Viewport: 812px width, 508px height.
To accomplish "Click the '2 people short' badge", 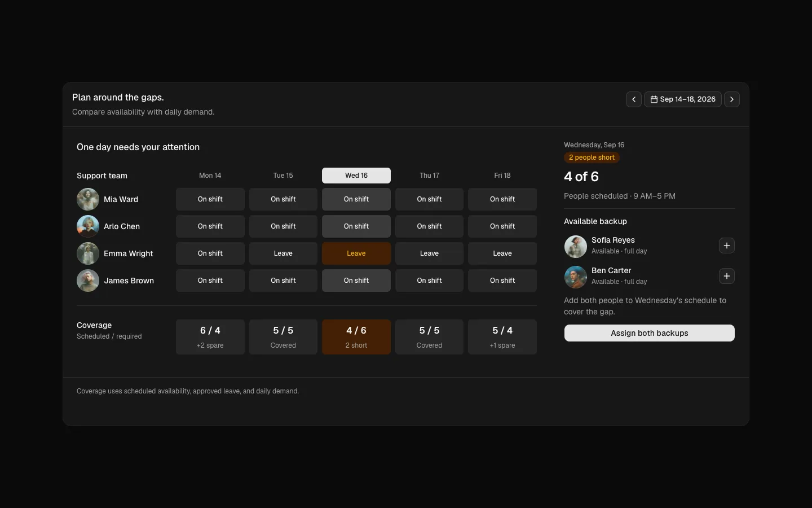I will click(x=592, y=157).
